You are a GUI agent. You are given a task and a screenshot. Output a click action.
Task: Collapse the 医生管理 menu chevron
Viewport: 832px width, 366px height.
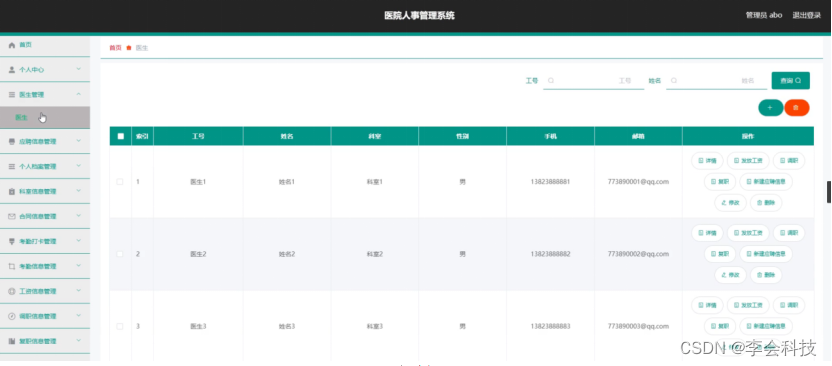pyautogui.click(x=79, y=94)
